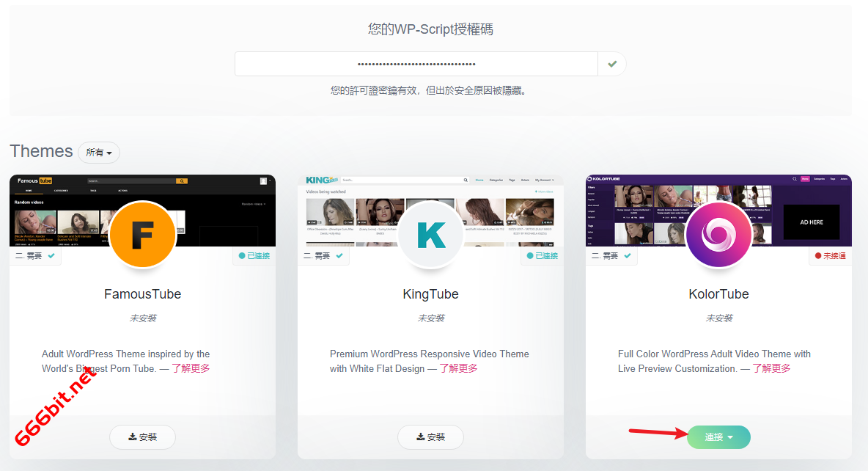
Task: Click the 您的許可證密鑰有效 notice text
Action: tap(428, 90)
